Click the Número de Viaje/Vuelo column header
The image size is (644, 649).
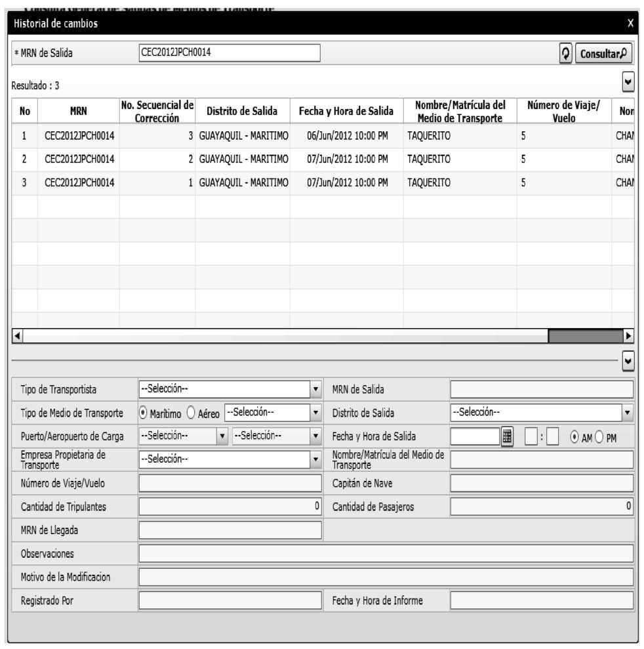[564, 111]
